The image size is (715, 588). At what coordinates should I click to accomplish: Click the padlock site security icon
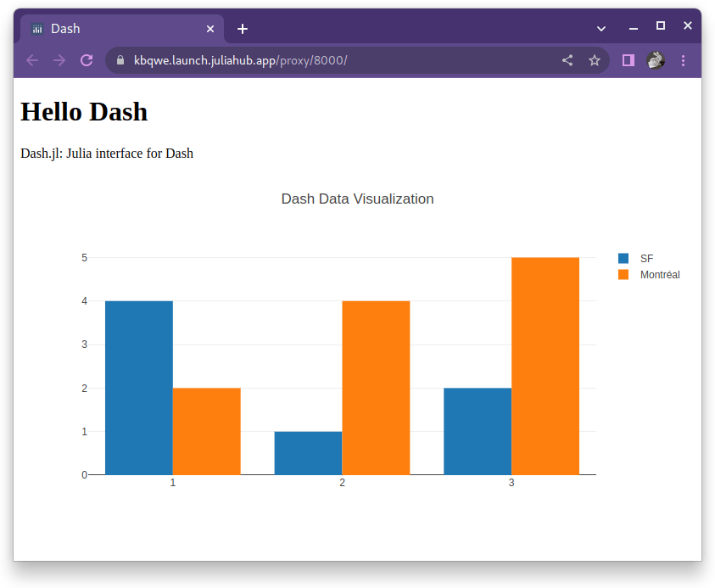coord(119,60)
